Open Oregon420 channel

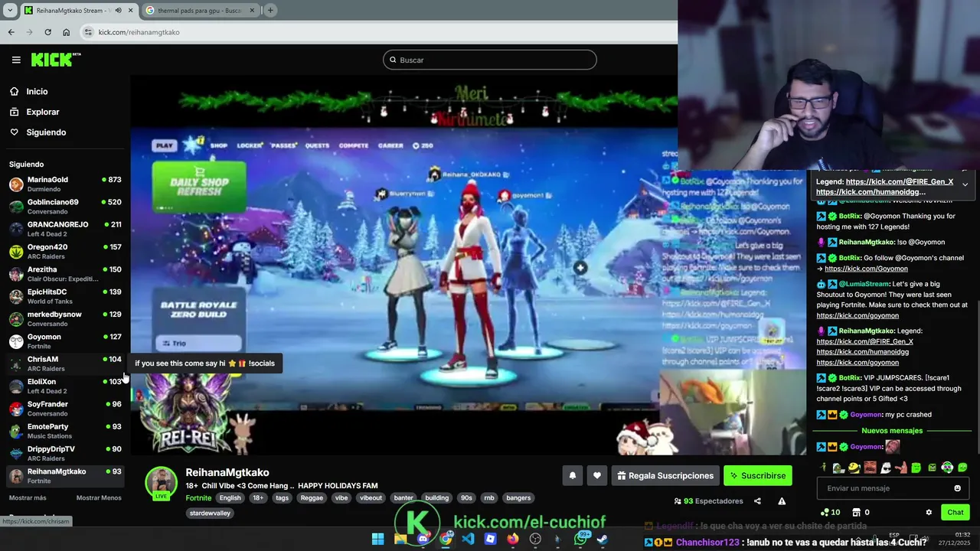(65, 251)
